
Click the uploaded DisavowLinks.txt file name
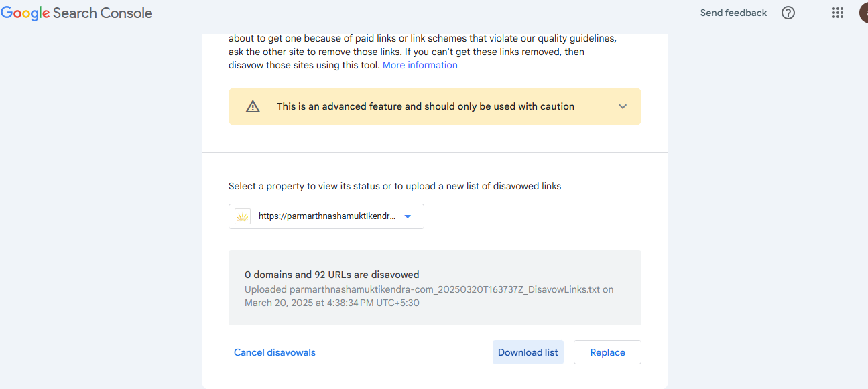coord(444,289)
